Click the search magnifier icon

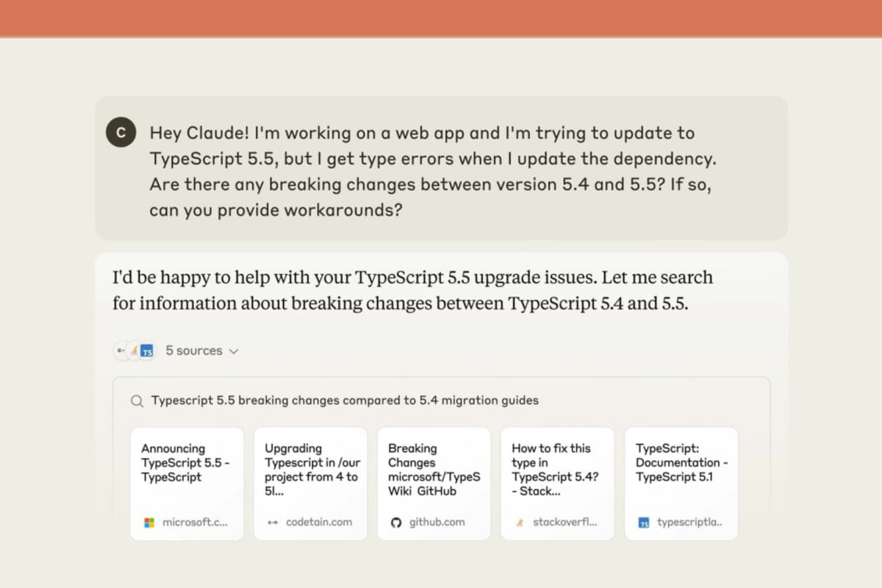click(137, 401)
